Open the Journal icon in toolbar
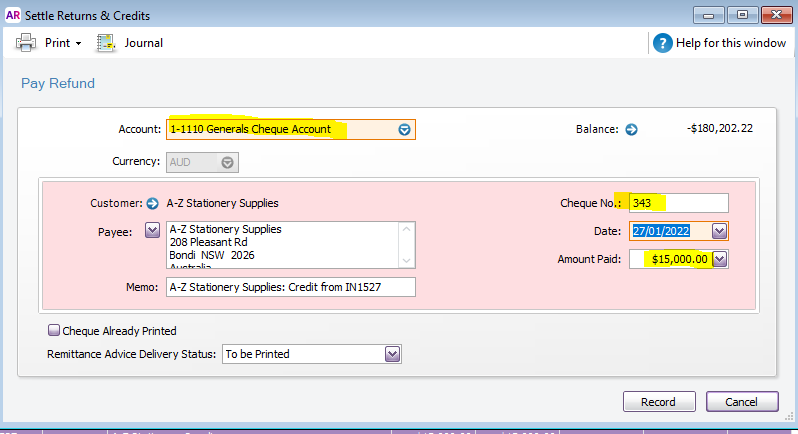This screenshot has height=434, width=798. pos(106,43)
